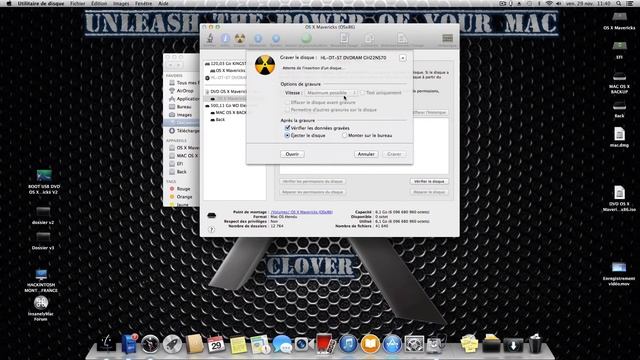This screenshot has height=360, width=640.
Task: Toggle Vérifier les données gravées checkbox
Action: [x=287, y=128]
